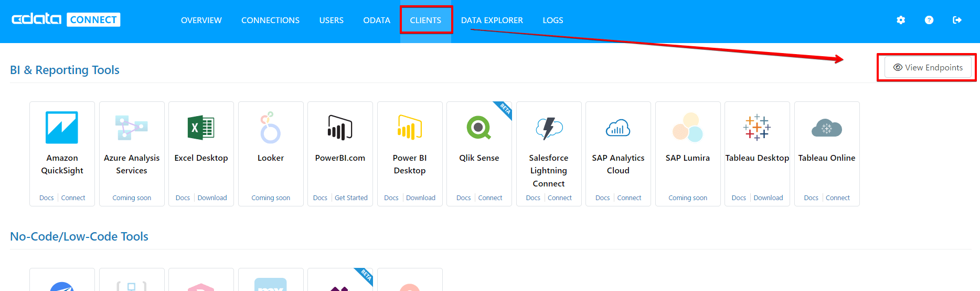
Task: Click Connect link under Amazon QuickSight
Action: point(73,198)
